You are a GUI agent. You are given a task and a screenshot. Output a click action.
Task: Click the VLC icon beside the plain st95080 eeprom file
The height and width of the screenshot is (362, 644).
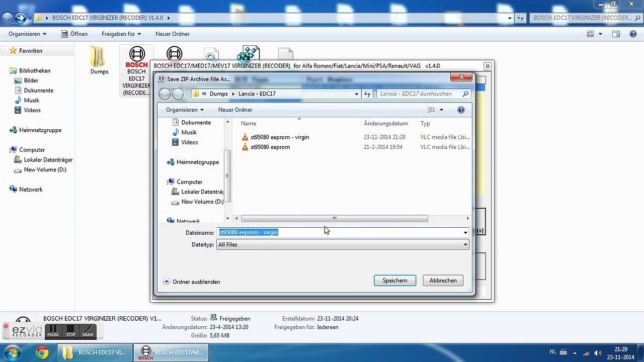(x=245, y=147)
